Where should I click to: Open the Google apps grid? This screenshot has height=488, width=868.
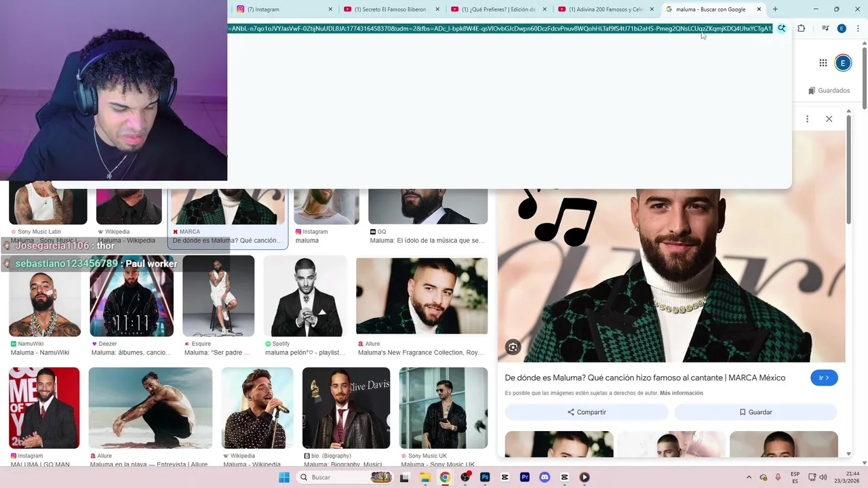[823, 63]
